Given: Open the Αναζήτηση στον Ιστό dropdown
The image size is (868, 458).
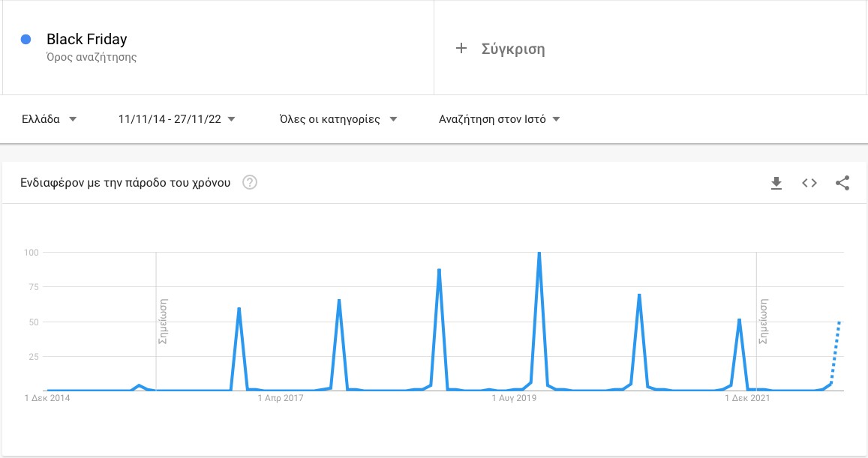Looking at the screenshot, I should pyautogui.click(x=500, y=119).
